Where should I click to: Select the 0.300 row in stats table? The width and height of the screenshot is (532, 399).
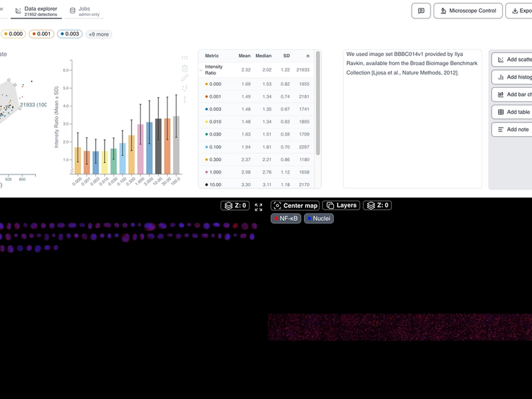[x=257, y=160]
